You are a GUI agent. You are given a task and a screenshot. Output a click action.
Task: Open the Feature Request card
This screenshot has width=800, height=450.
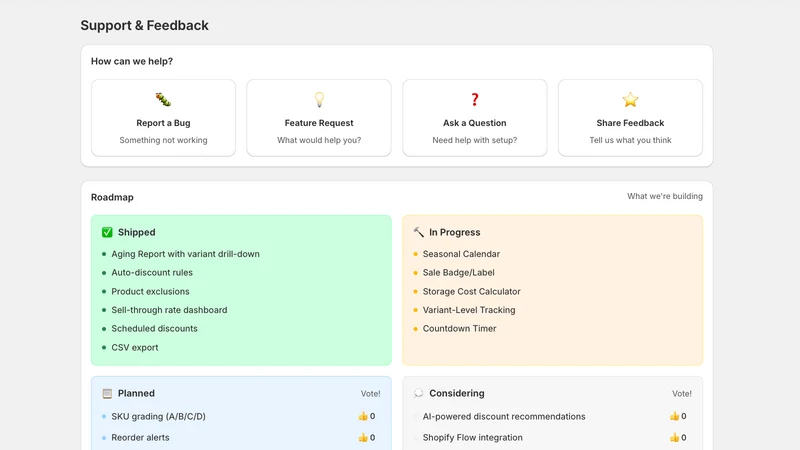[x=319, y=118]
